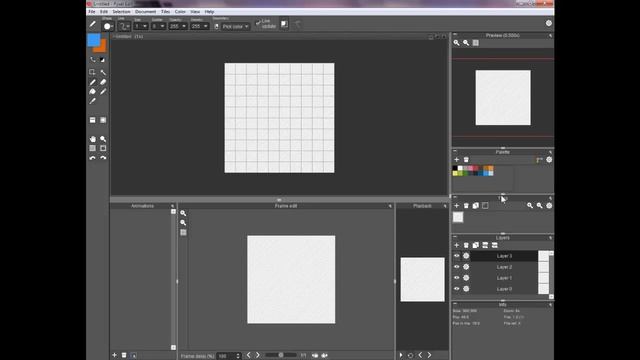Toggle the Live update checkbox
Image resolution: width=640 pixels, height=360 pixels.
(x=258, y=24)
